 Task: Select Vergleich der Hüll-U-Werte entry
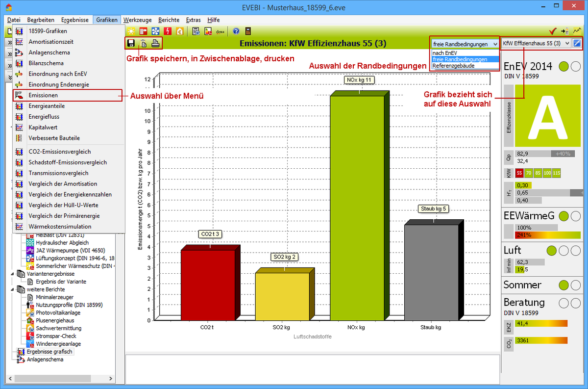pos(68,205)
